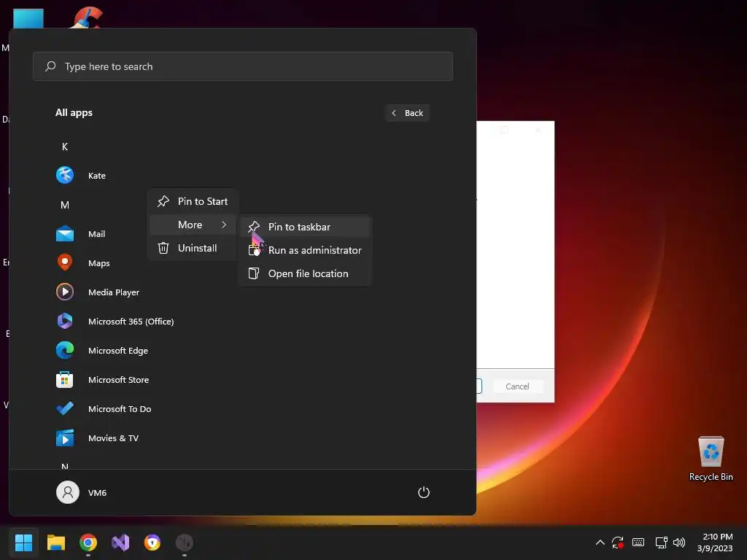Choose Uninstall from context menu

[193, 248]
